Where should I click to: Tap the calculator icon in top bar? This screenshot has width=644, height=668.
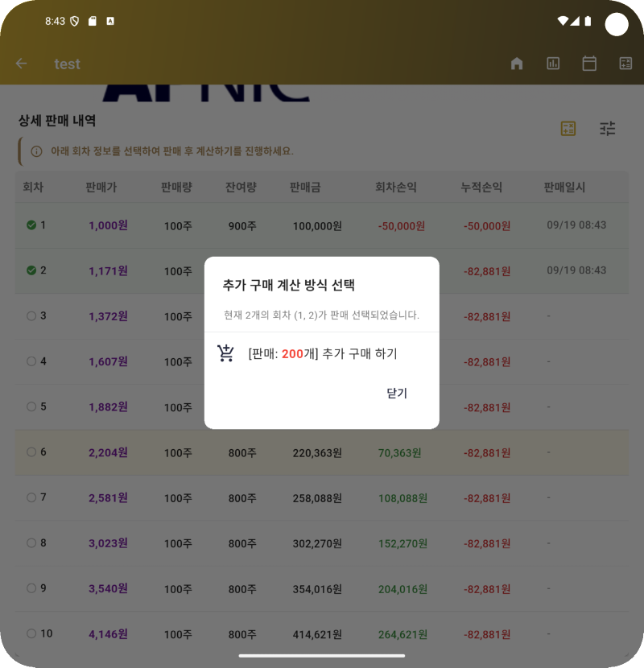[625, 64]
